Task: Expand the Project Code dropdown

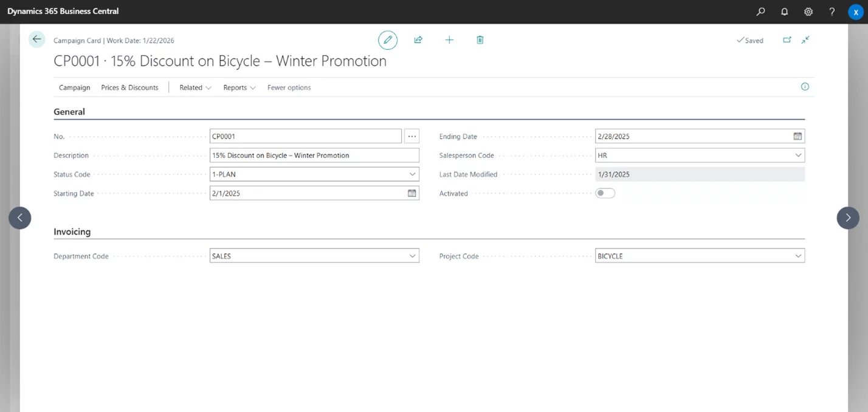Action: point(798,256)
